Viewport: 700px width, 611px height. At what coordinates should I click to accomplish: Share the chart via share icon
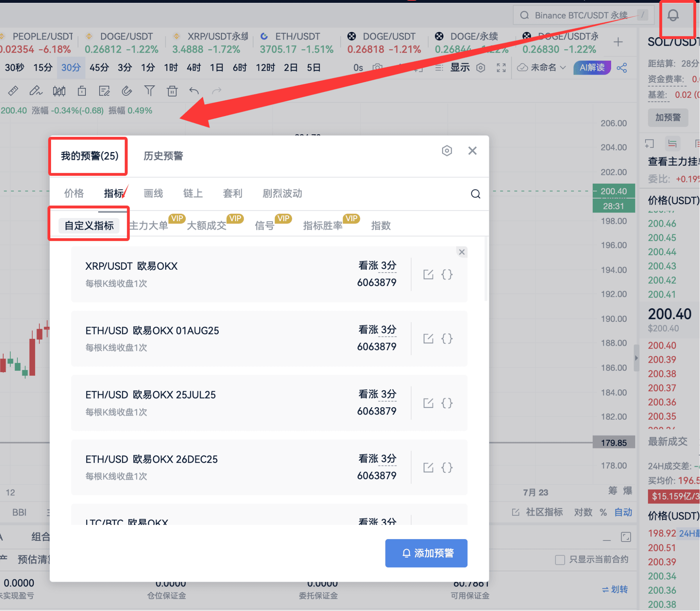point(622,68)
